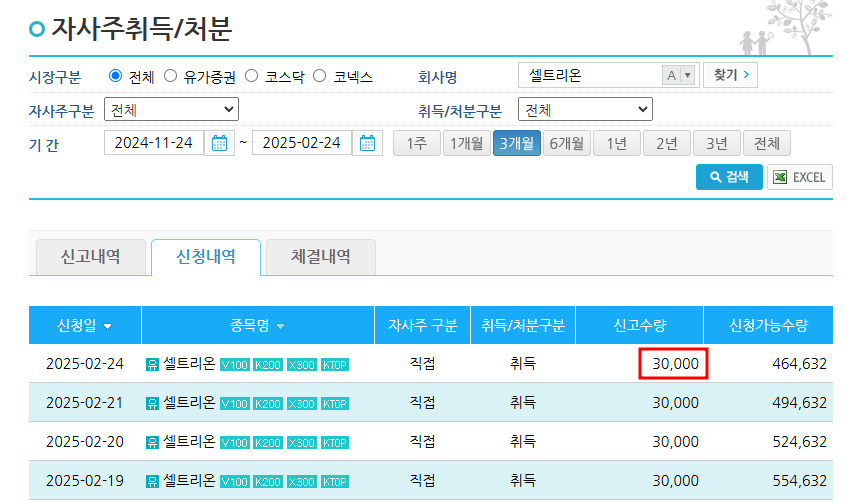847x502 pixels.
Task: Select the 코스닥 market radio button
Action: coord(251,76)
